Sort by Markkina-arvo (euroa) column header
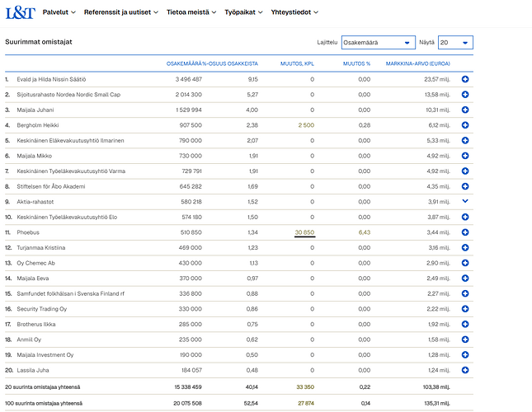 (418, 63)
